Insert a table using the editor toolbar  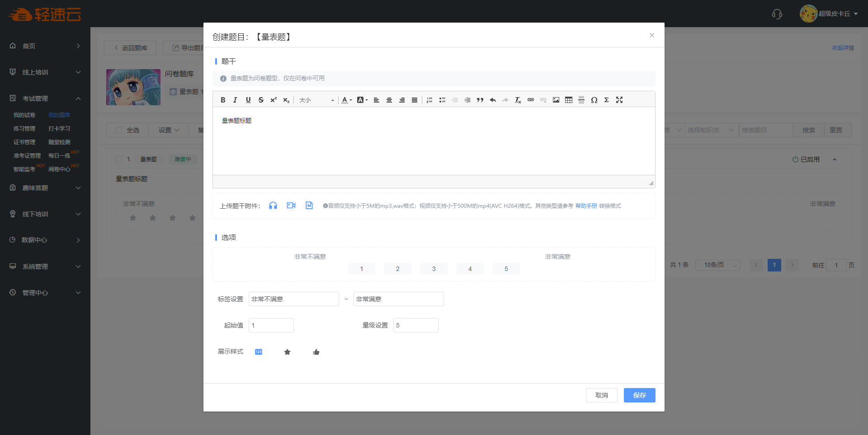pos(569,100)
